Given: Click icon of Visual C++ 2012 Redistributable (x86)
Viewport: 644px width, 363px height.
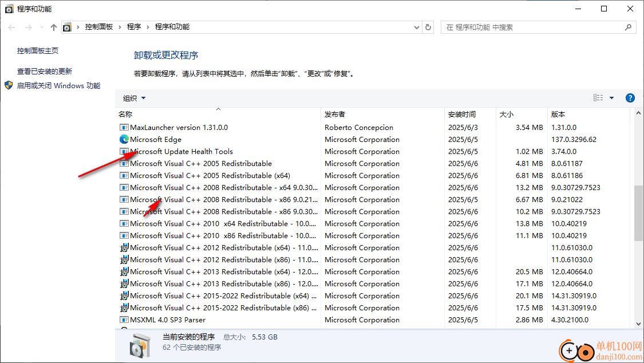Looking at the screenshot, I should (x=124, y=259).
